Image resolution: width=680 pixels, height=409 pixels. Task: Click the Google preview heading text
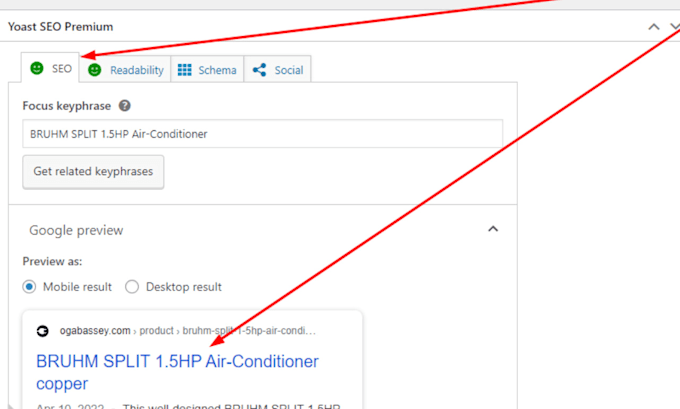pyautogui.click(x=76, y=230)
